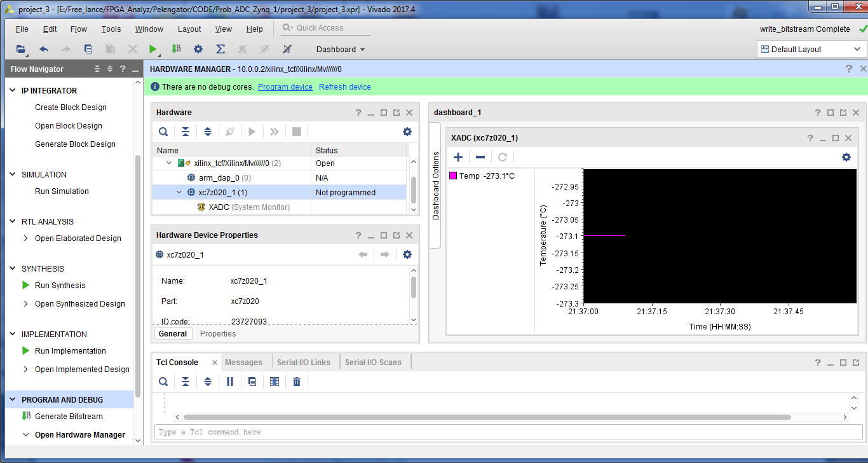Collapse all in Tcl Console toolbar
Screen dimensions: 868x463
click(x=186, y=382)
